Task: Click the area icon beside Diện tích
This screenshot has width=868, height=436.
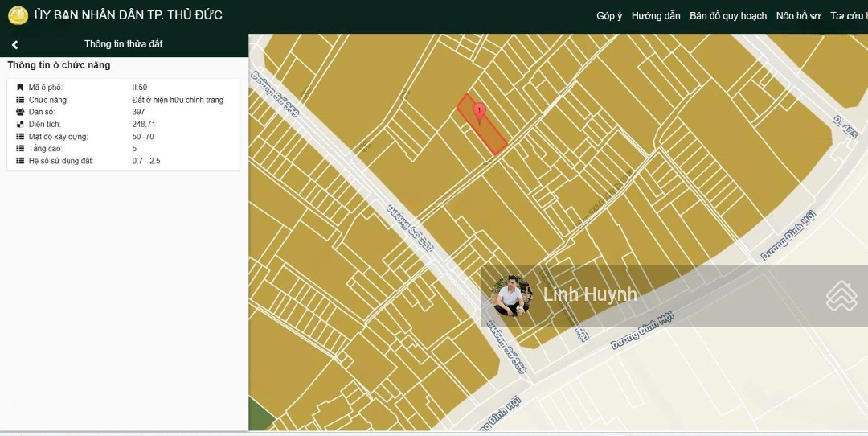Action: point(20,125)
